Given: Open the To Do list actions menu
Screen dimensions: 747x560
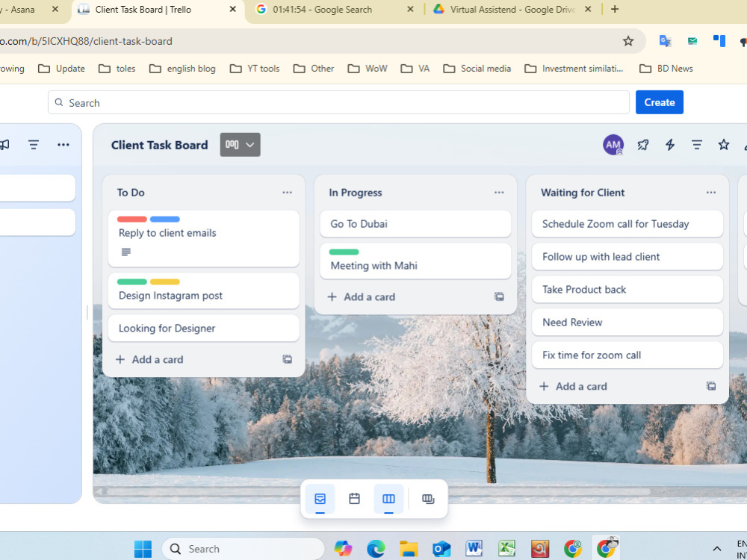Looking at the screenshot, I should 288,193.
